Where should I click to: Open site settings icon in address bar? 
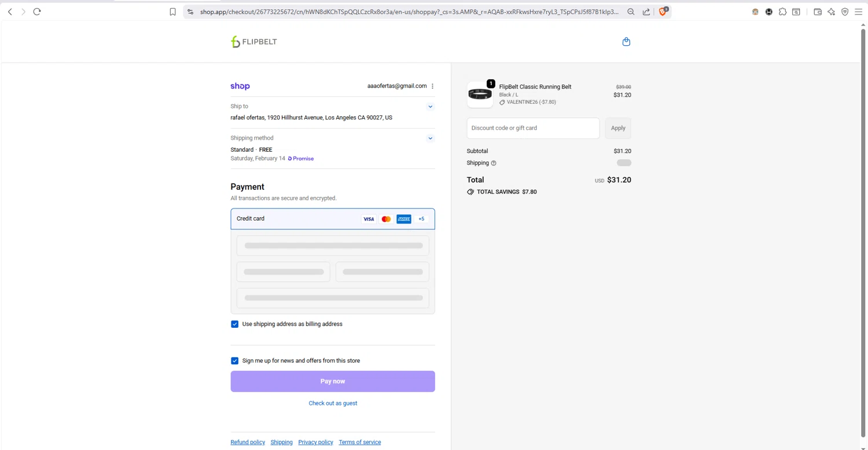(x=190, y=12)
